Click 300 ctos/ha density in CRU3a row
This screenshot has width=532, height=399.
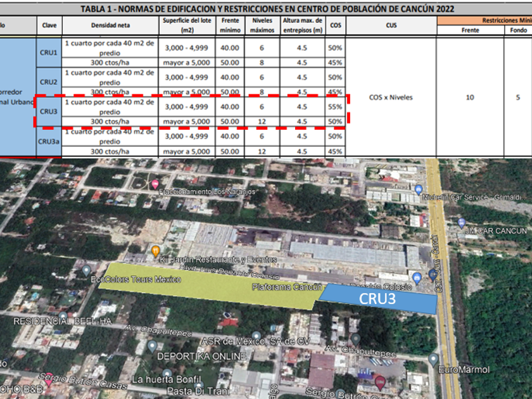(110, 151)
